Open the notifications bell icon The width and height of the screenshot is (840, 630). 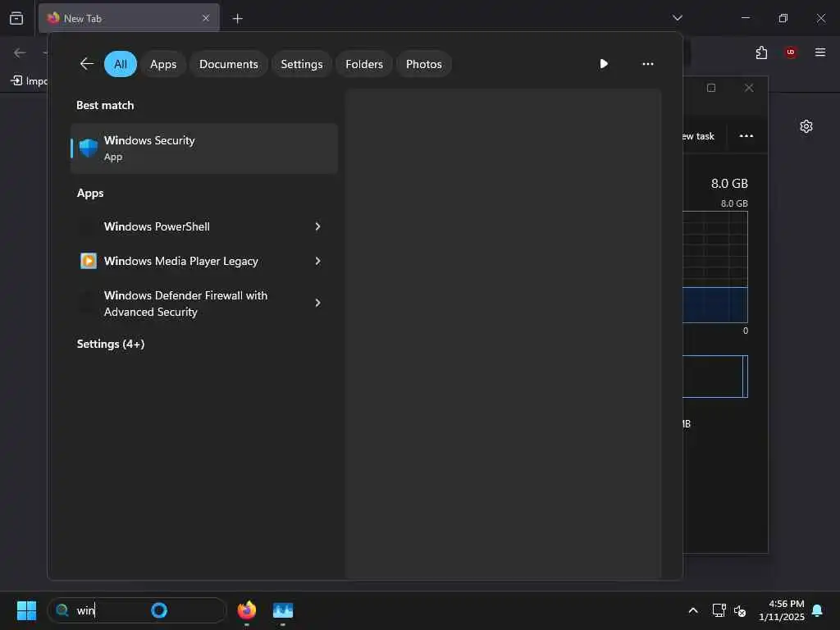818,610
